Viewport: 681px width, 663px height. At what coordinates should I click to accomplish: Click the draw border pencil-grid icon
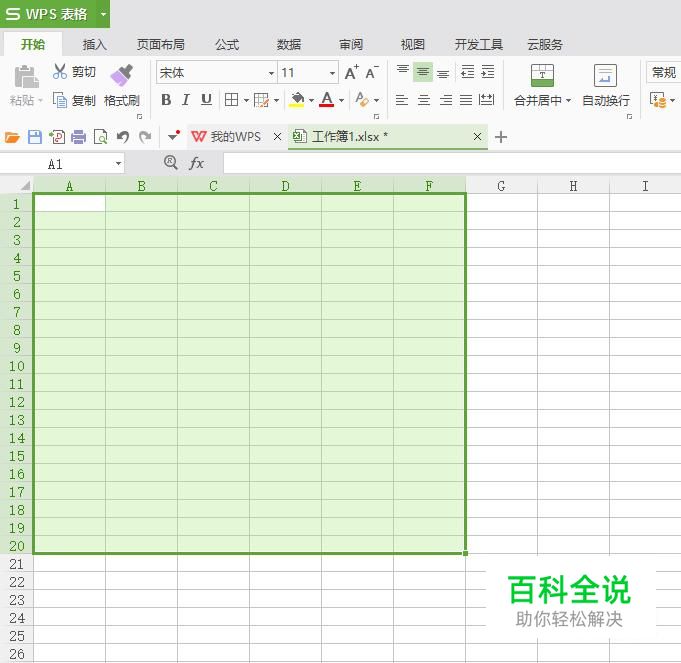pos(261,100)
